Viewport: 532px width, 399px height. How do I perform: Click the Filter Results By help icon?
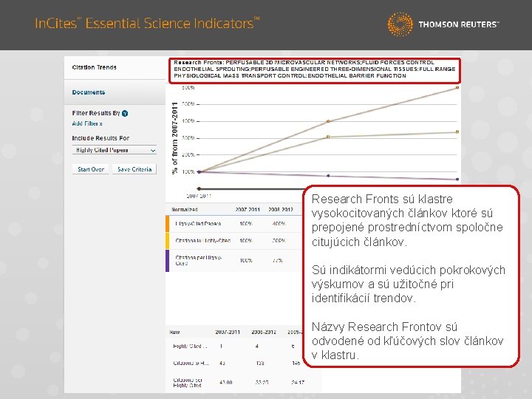[x=125, y=113]
